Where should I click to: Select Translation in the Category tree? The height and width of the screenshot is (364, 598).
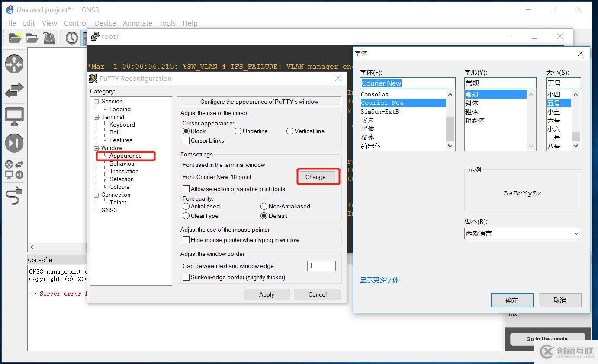point(124,171)
